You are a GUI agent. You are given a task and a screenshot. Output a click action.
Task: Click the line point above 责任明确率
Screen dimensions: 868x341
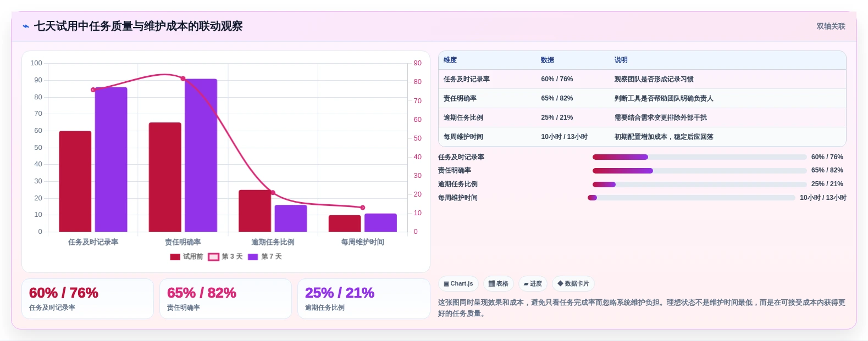(x=183, y=79)
